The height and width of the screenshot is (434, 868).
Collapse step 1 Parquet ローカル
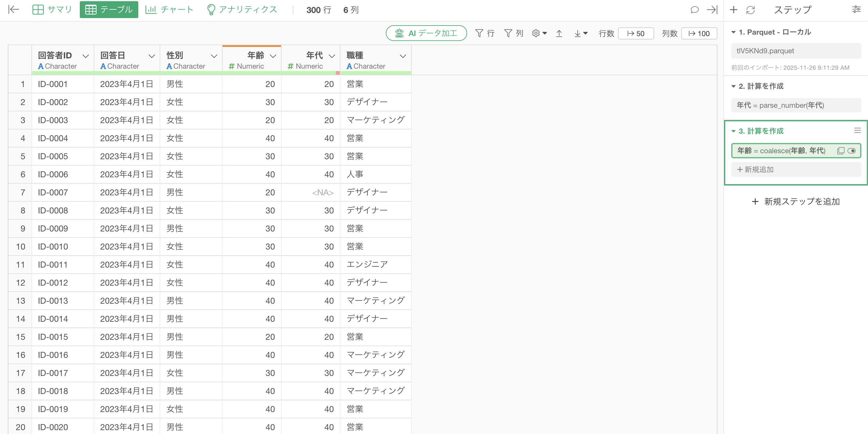click(x=733, y=32)
